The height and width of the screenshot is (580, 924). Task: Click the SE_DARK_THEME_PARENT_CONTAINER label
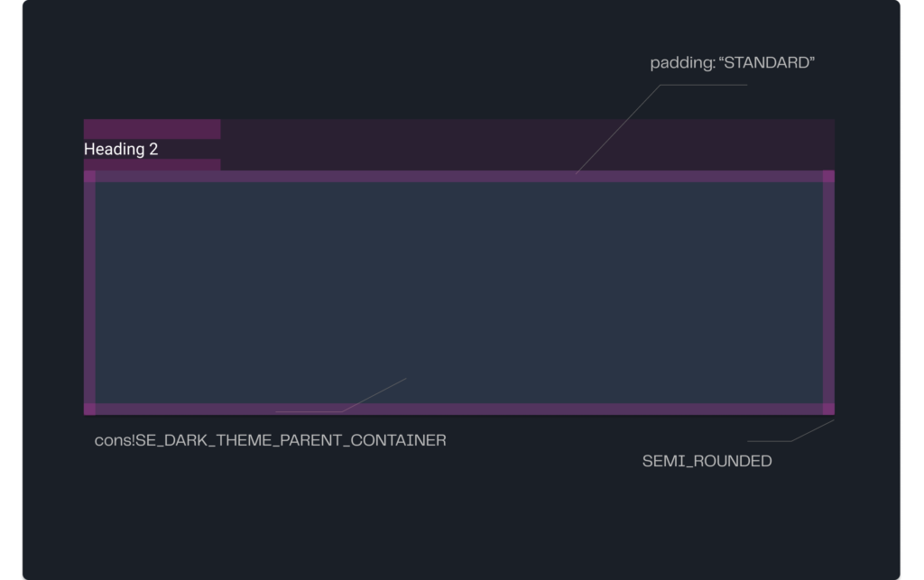click(271, 441)
